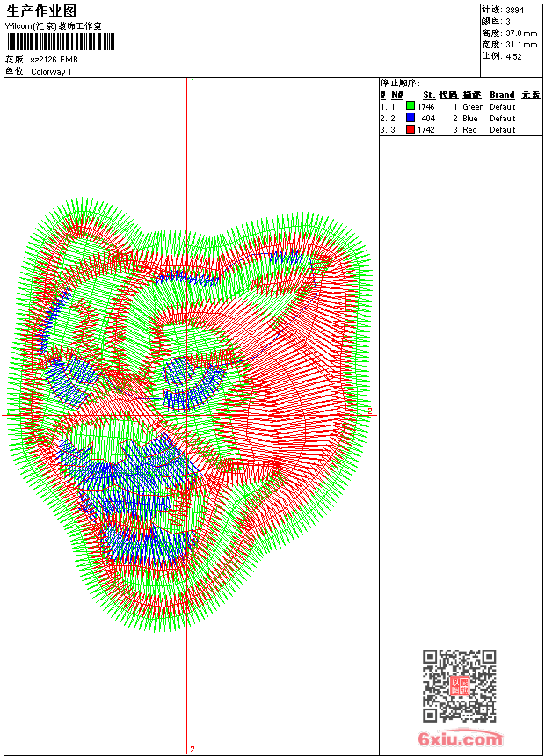Image resolution: width=545 pixels, height=756 pixels.
Task: Click the barcode under the studio name
Action: (x=61, y=41)
